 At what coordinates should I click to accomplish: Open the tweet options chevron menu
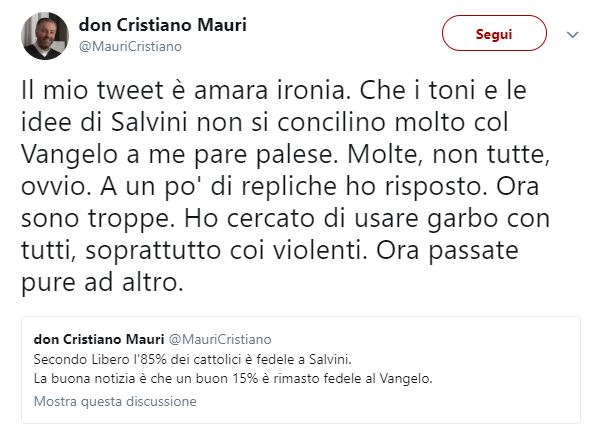[x=573, y=34]
